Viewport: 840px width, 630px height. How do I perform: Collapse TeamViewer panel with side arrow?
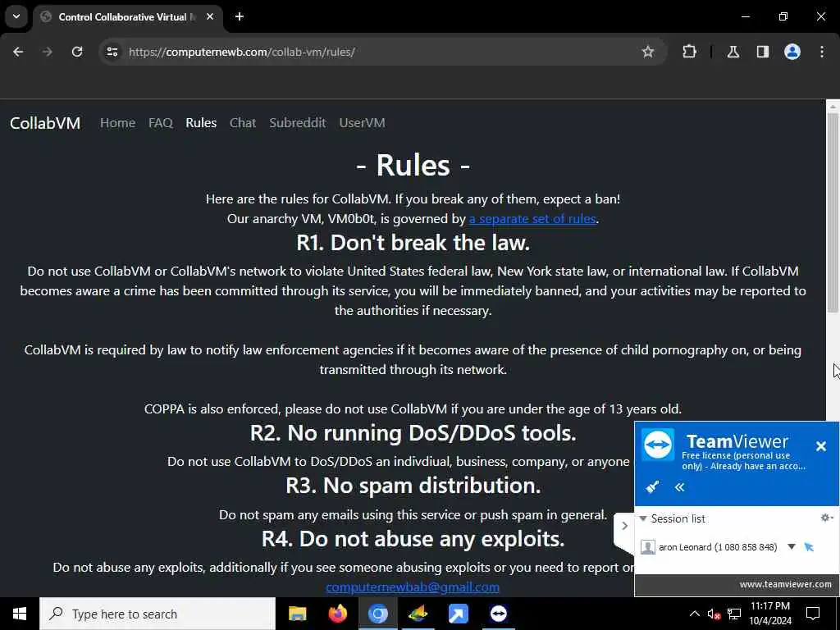coord(624,526)
